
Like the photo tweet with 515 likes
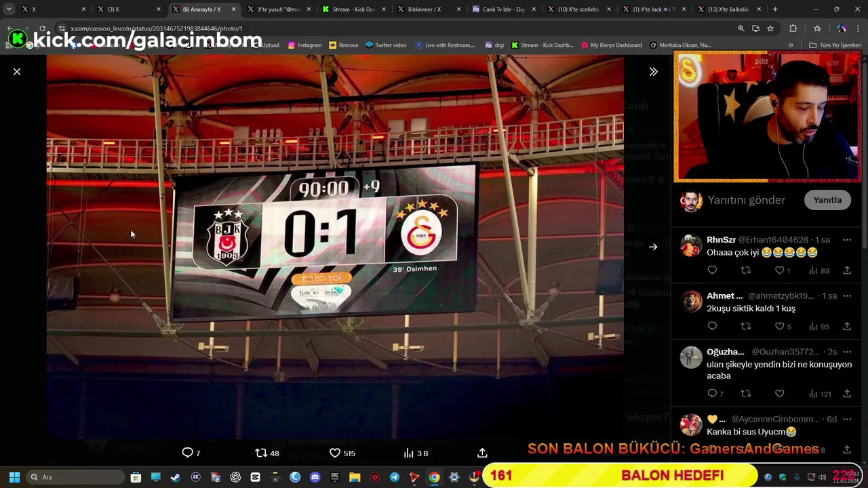pyautogui.click(x=342, y=453)
